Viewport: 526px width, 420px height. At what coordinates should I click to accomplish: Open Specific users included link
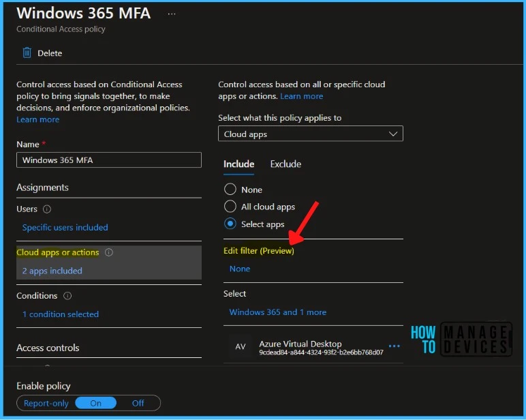(x=65, y=228)
